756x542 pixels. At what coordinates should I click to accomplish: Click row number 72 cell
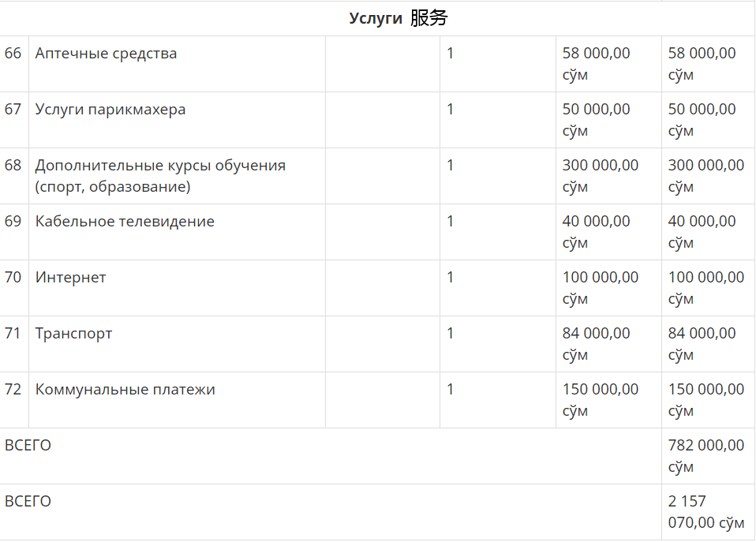coord(13,390)
